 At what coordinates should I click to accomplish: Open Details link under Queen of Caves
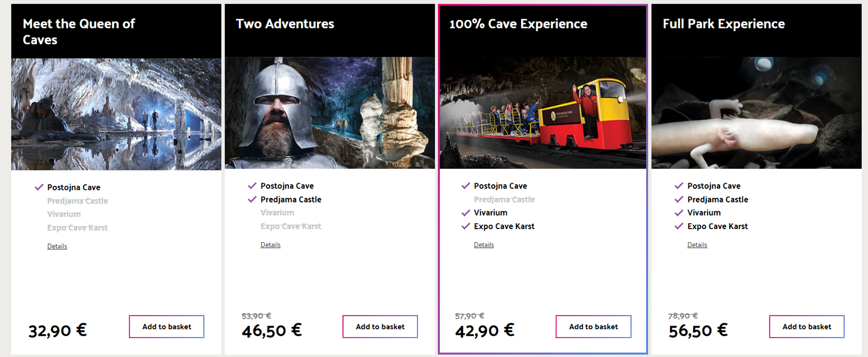(x=57, y=247)
